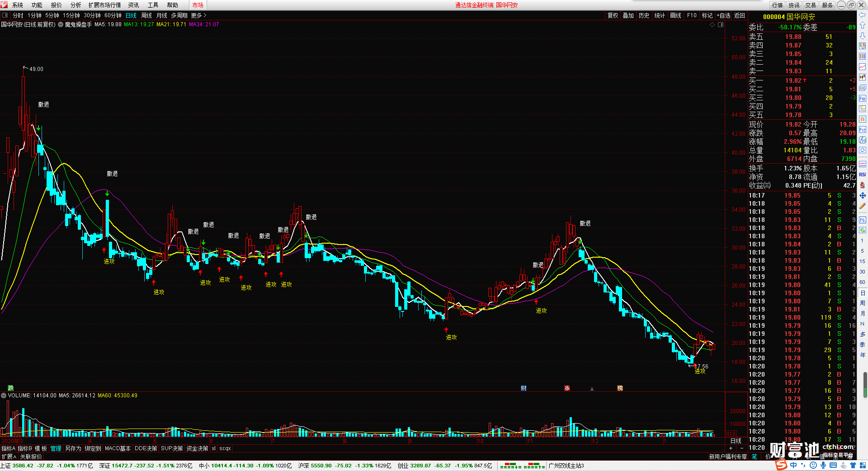Toggle the 5-minute period in right sidebar
This screenshot has width=868, height=471.
862,251
